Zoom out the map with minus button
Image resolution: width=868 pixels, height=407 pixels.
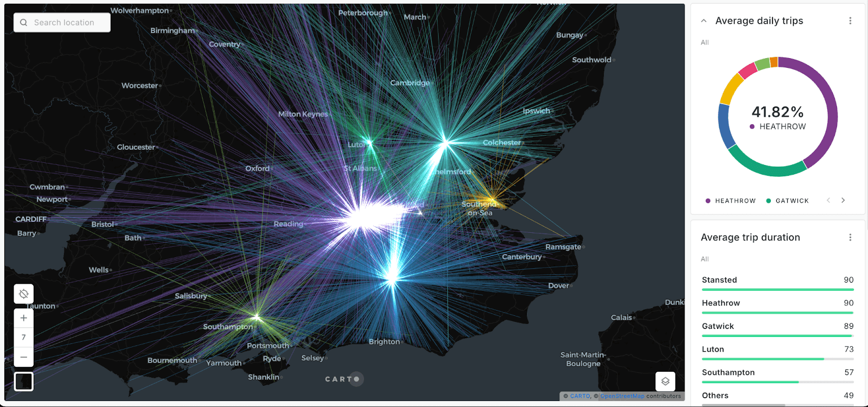coord(24,357)
